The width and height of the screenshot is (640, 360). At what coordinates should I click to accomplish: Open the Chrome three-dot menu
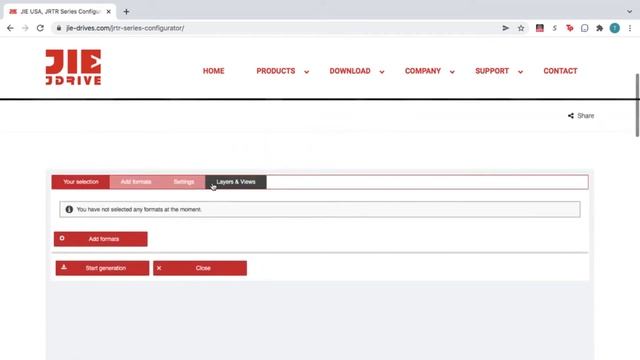pyautogui.click(x=630, y=28)
